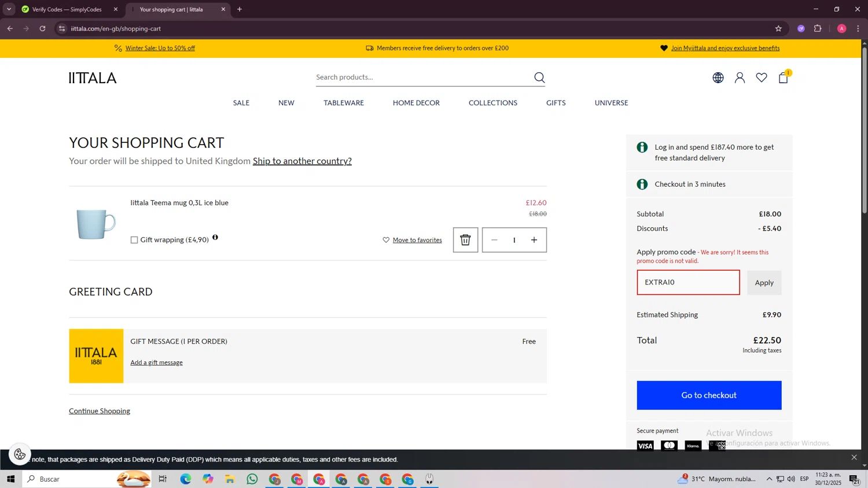Open Task View on taskbar
The width and height of the screenshot is (868, 488).
pos(163,479)
